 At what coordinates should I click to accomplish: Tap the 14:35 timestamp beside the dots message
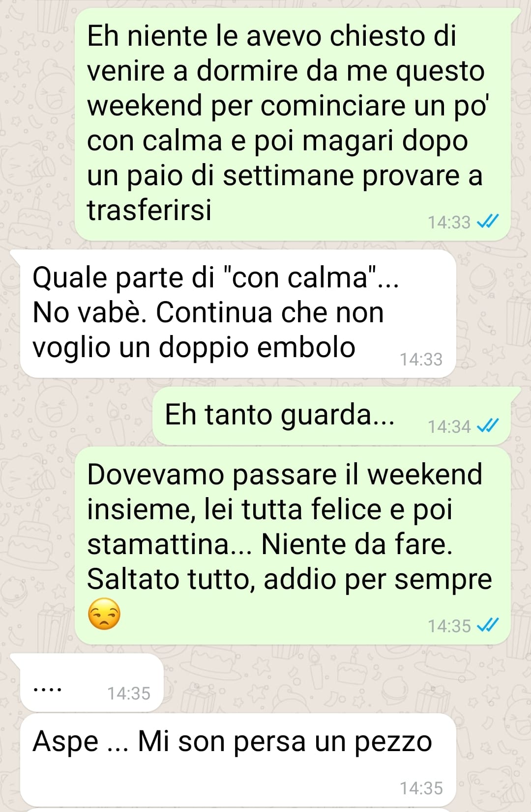(x=129, y=693)
